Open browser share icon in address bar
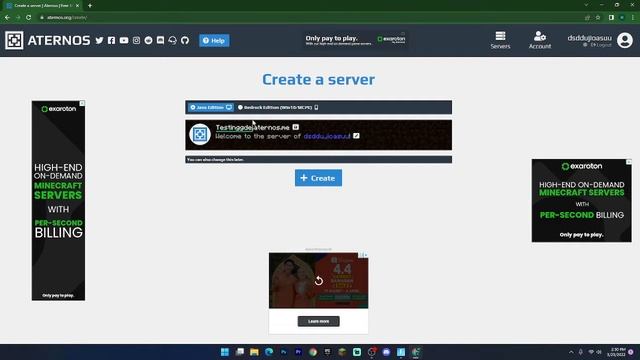Screen dimensions: 640x360 point(587,18)
